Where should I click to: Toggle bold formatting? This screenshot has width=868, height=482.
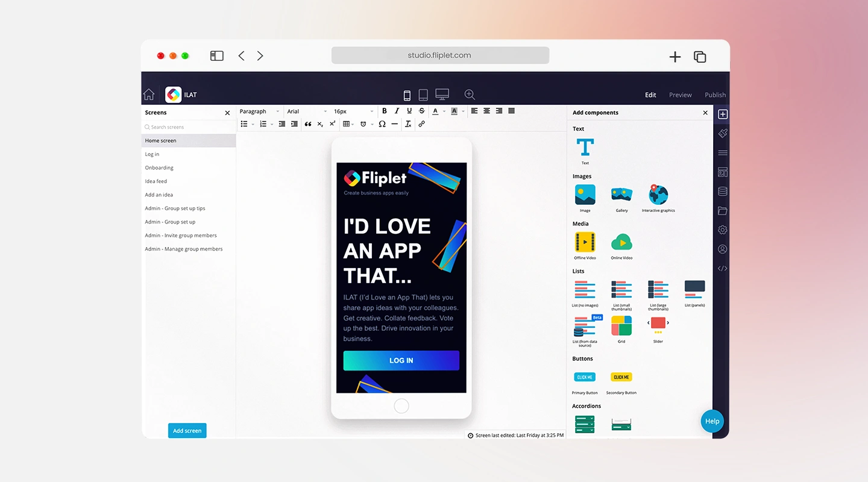385,111
